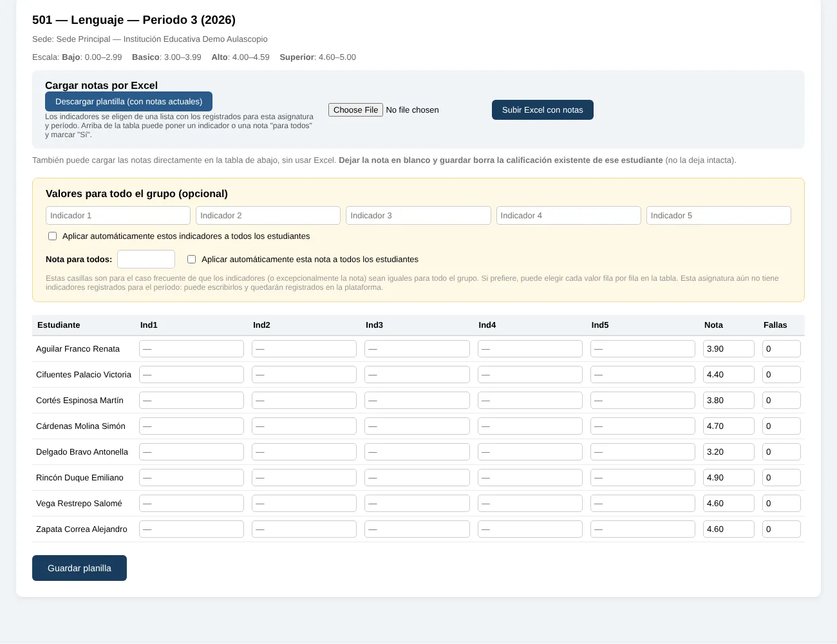Viewport: 837px width, 644px height.
Task: Select Nota field for Vega Restrepo Salomé
Action: [x=729, y=504]
